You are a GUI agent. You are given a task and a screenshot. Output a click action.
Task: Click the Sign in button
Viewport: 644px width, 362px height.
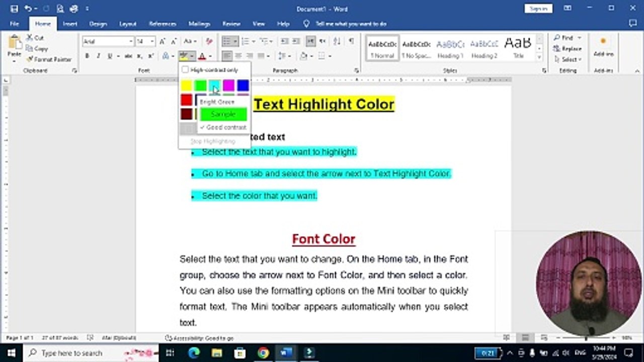click(538, 9)
